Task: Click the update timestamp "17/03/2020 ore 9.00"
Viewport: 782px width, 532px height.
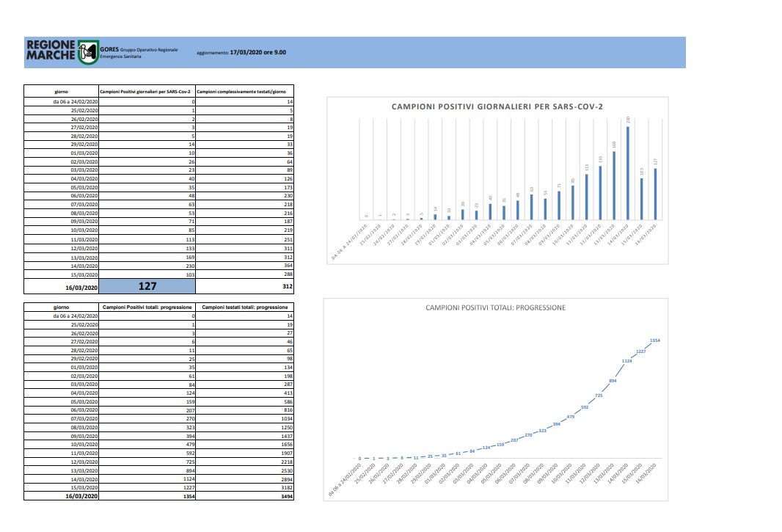Action: (257, 52)
